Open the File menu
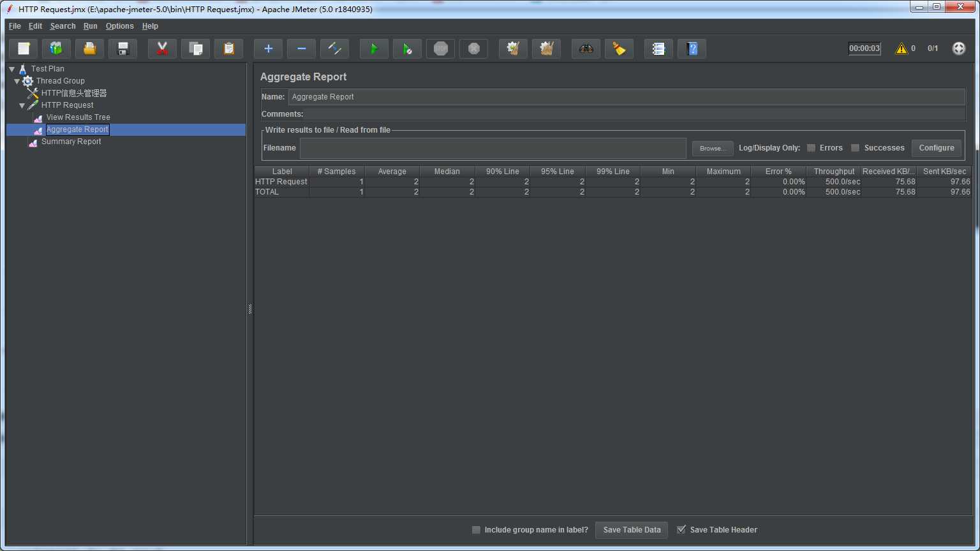Image resolution: width=980 pixels, height=551 pixels. tap(15, 26)
